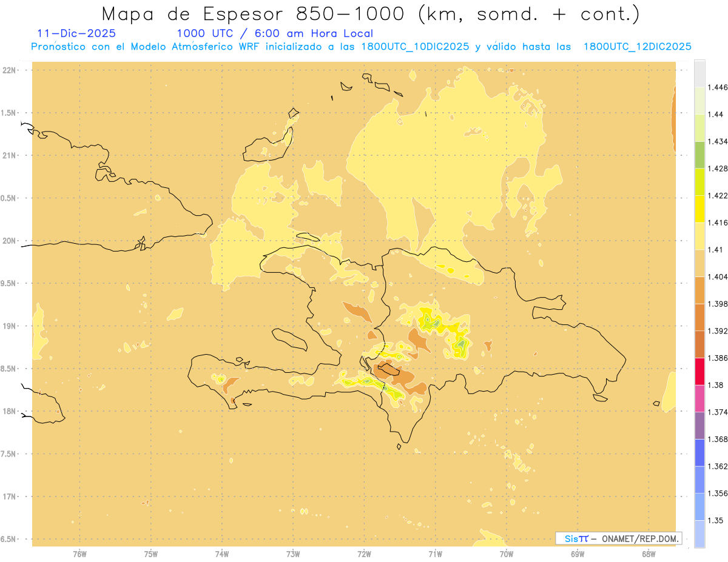Click the pink 1.374–1.38 colorbar segment
The image size is (728, 562).
pyautogui.click(x=699, y=398)
